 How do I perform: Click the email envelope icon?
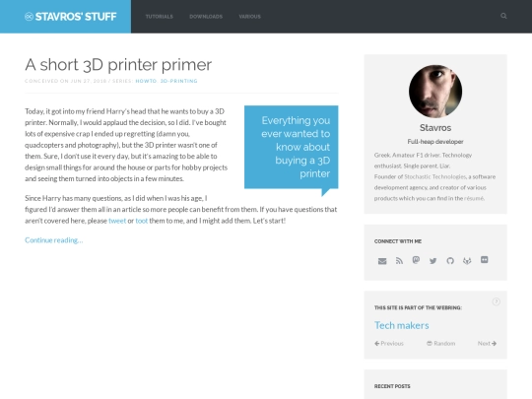point(382,261)
